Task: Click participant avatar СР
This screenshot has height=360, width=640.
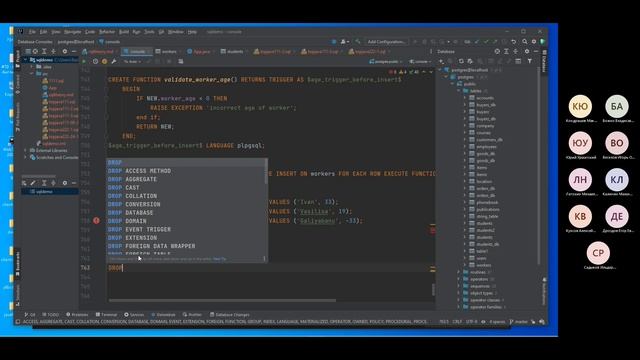Action: pos(598,253)
